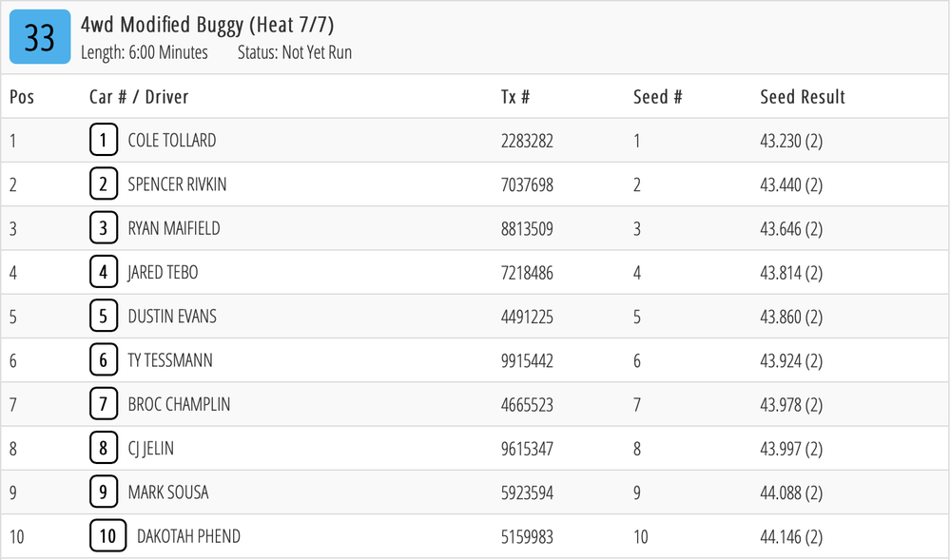Click the Status: Not Yet Run text
The image size is (951, 560).
click(x=295, y=53)
